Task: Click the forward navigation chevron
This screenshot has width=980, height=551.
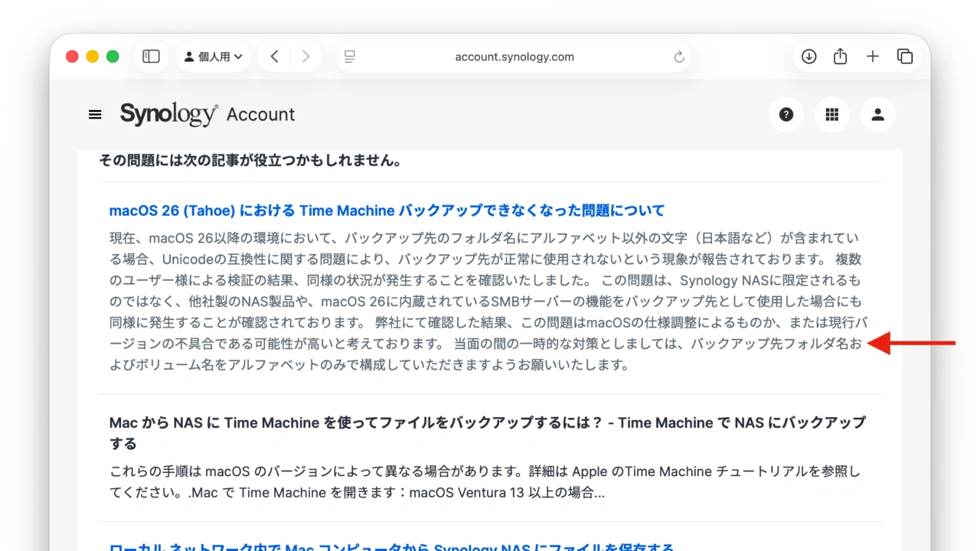Action: coord(305,56)
